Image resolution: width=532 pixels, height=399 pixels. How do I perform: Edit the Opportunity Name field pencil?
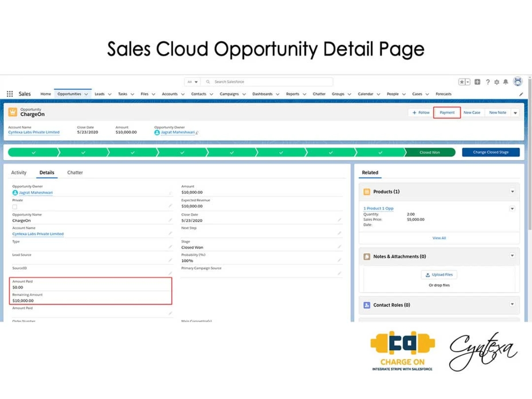click(x=170, y=219)
